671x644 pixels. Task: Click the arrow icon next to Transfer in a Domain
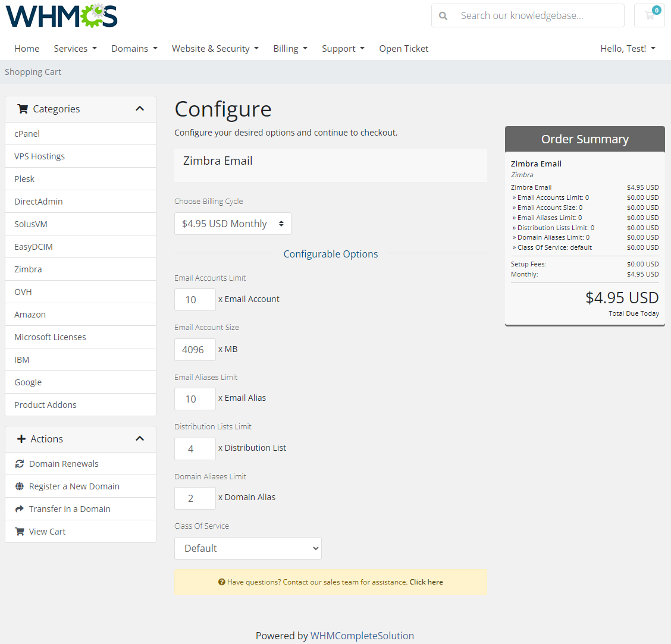[x=20, y=508]
